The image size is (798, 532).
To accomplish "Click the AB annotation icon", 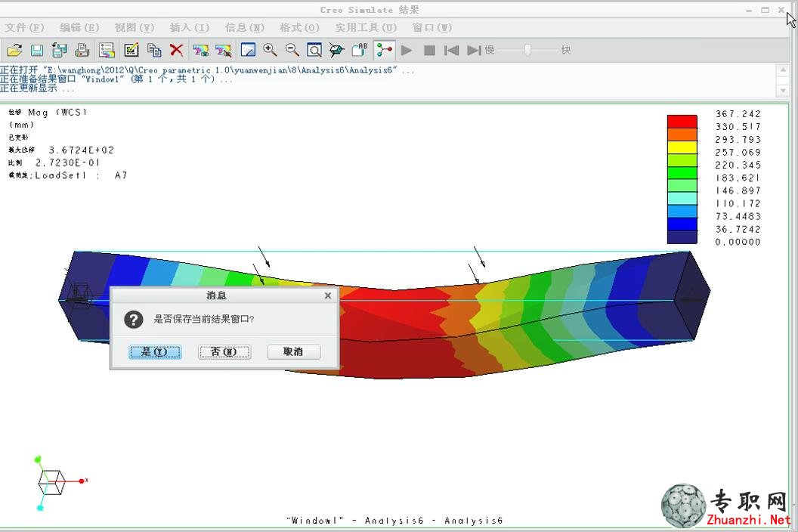I will click(x=359, y=50).
